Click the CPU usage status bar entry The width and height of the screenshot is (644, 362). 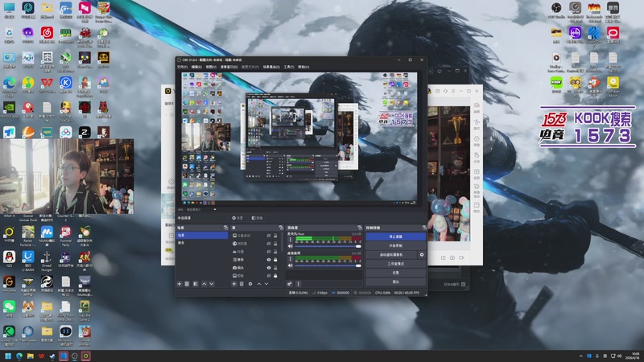(382, 293)
